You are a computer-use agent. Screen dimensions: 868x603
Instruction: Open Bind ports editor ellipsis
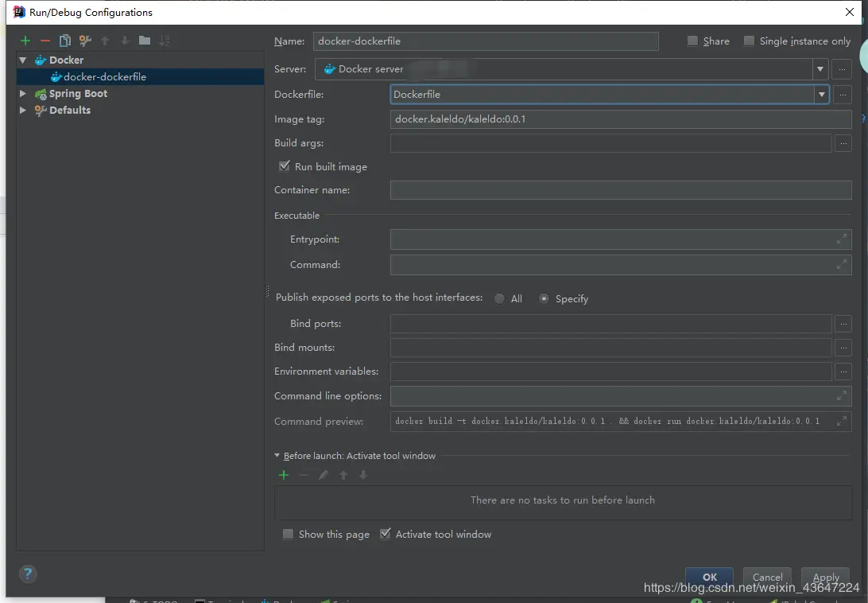click(x=843, y=324)
